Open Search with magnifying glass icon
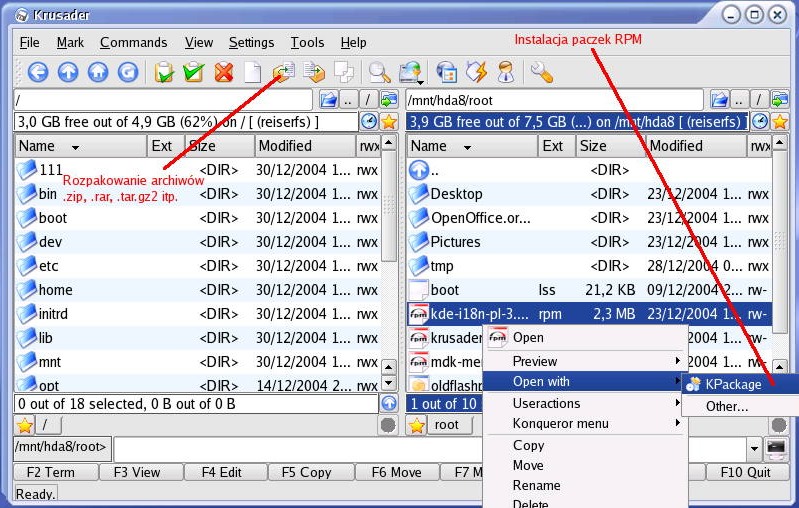The image size is (799, 508). click(x=380, y=72)
